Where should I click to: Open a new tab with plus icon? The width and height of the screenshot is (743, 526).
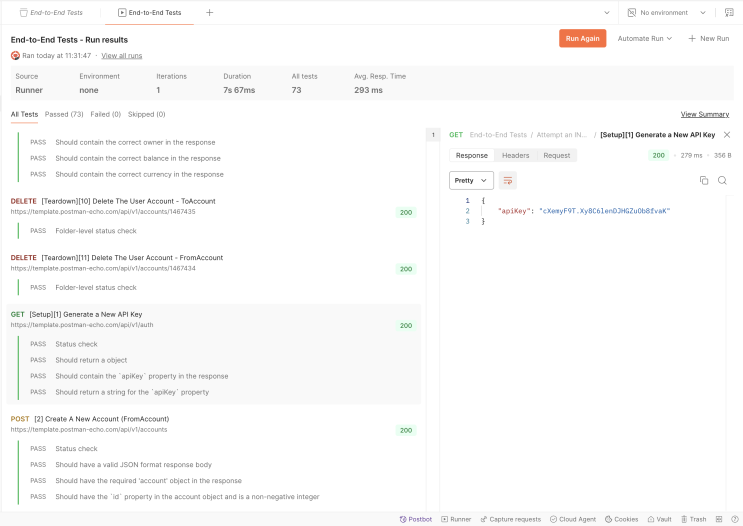point(209,13)
